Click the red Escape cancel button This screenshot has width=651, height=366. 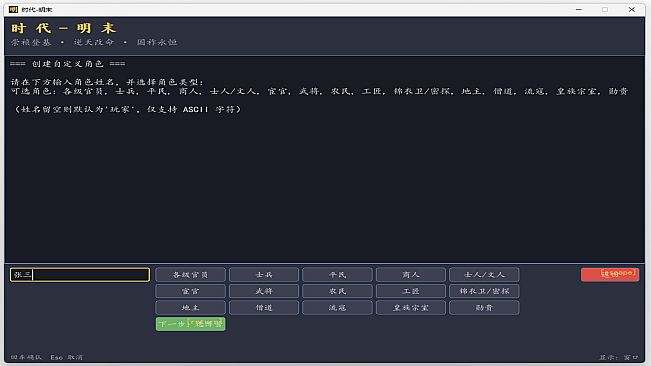[x=610, y=275]
